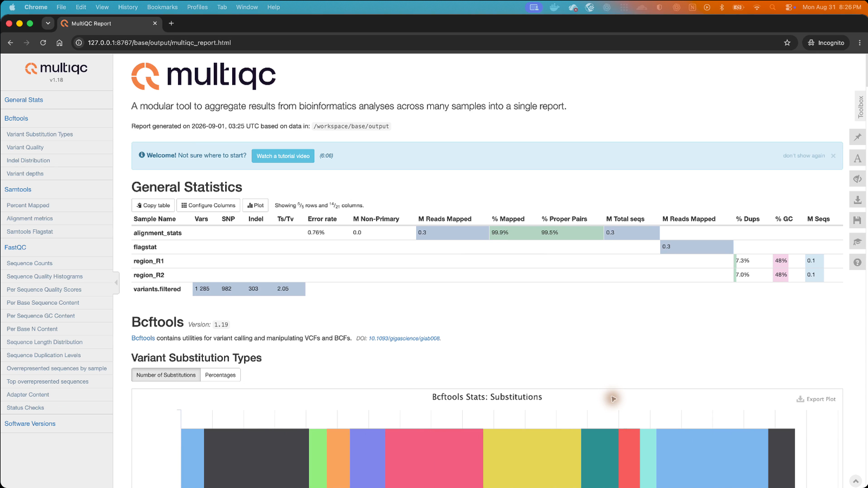Open the toolbox Help question mark icon
Image resolution: width=868 pixels, height=488 pixels.
pyautogui.click(x=858, y=262)
